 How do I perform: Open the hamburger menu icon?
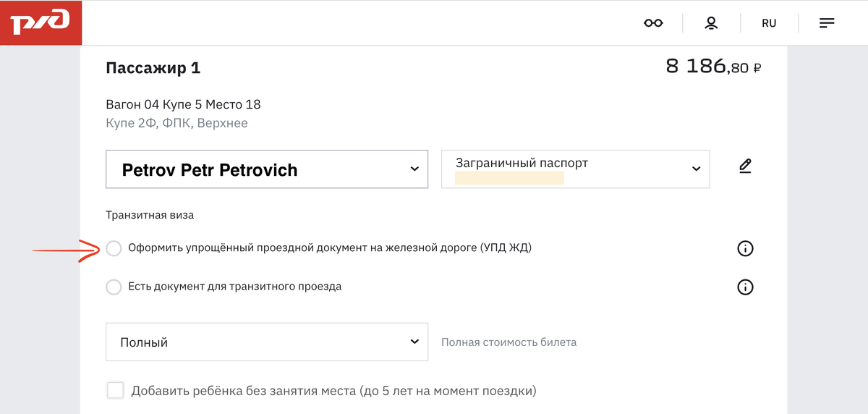click(827, 23)
